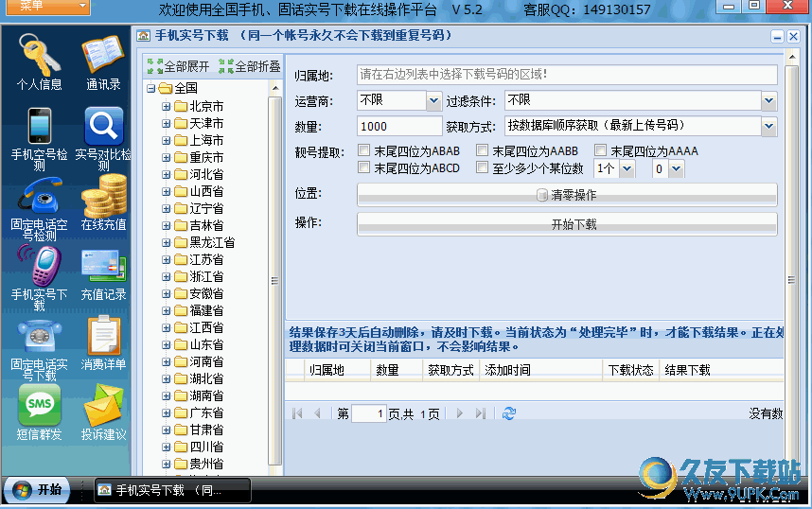
Task: Open 过滤条件 dropdown
Action: coord(769,100)
